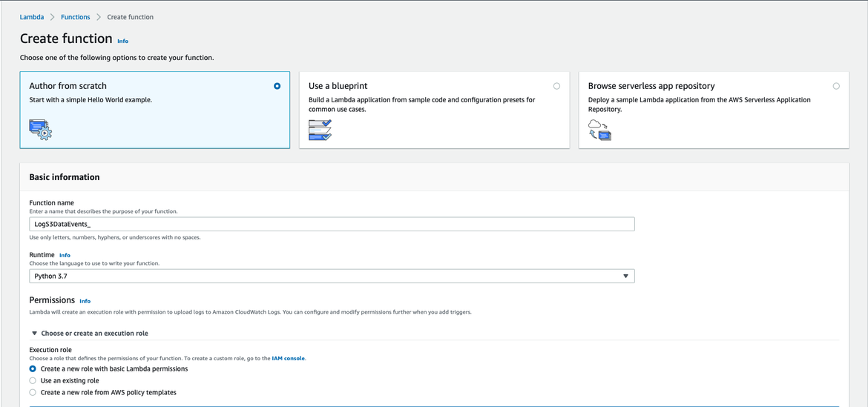Screen dimensions: 868x407
Task: Open the IAM console link
Action: 289,358
